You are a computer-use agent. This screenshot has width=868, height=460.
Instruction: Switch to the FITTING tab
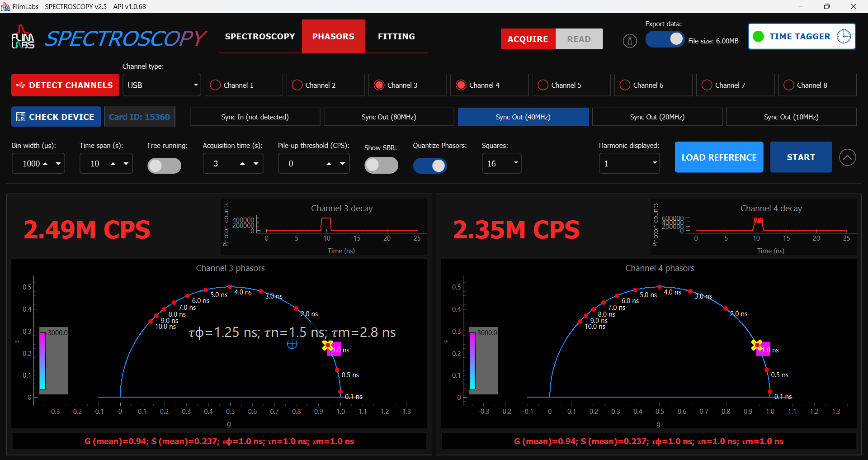[x=396, y=36]
